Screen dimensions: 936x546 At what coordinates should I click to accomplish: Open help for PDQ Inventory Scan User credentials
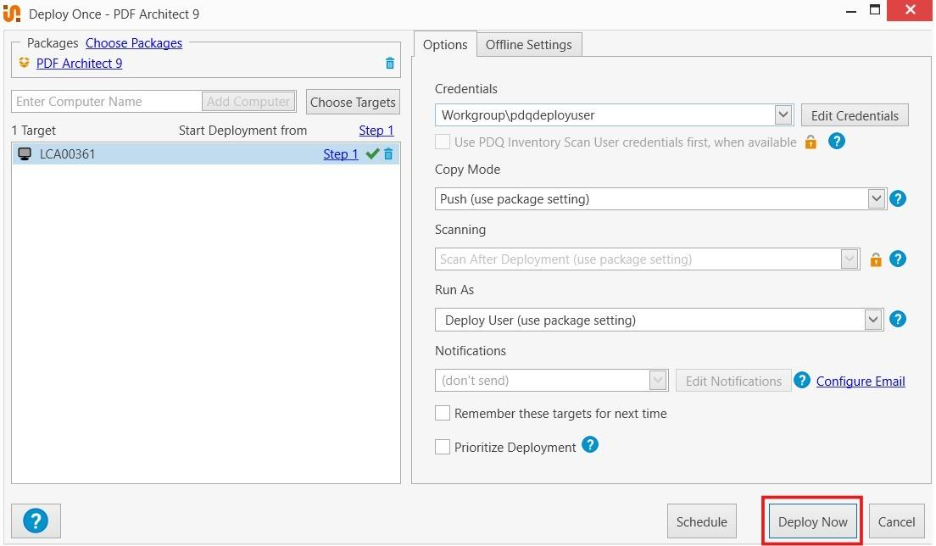pyautogui.click(x=836, y=141)
